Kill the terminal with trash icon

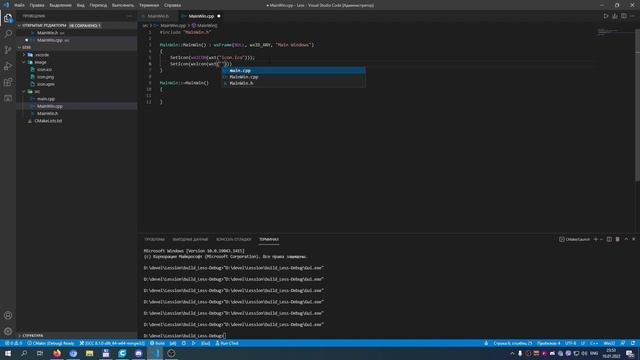618,239
